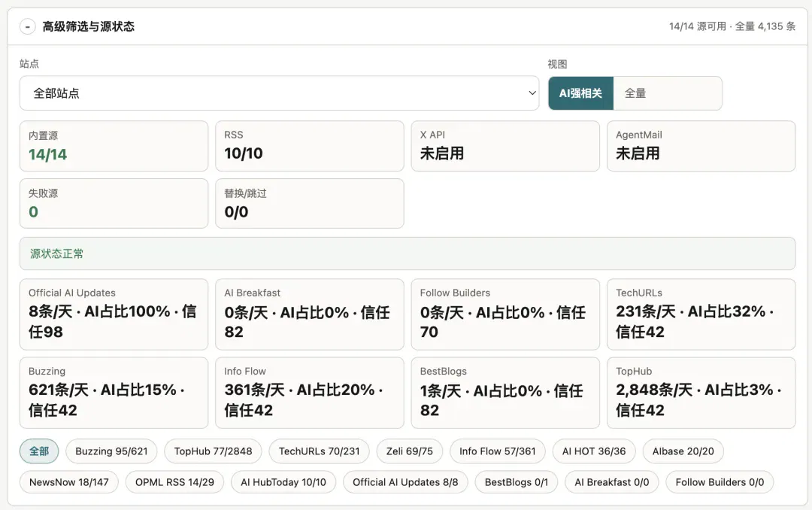This screenshot has height=510, width=812.
Task: Select the 全部 filter chip
Action: [39, 451]
